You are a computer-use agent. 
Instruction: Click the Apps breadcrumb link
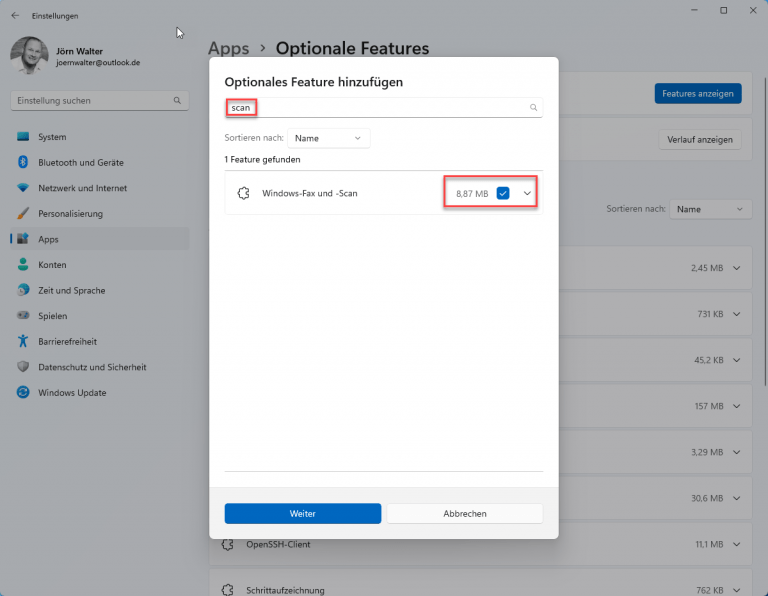point(228,48)
